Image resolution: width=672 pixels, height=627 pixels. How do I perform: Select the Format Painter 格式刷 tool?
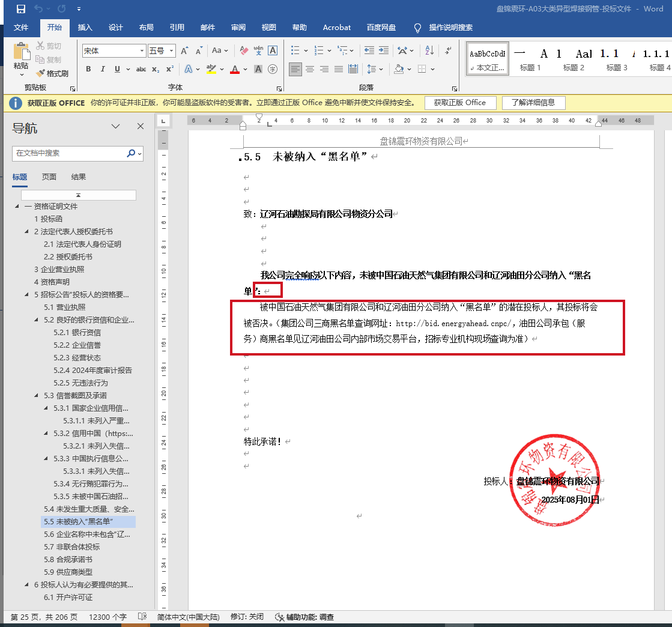(52, 73)
